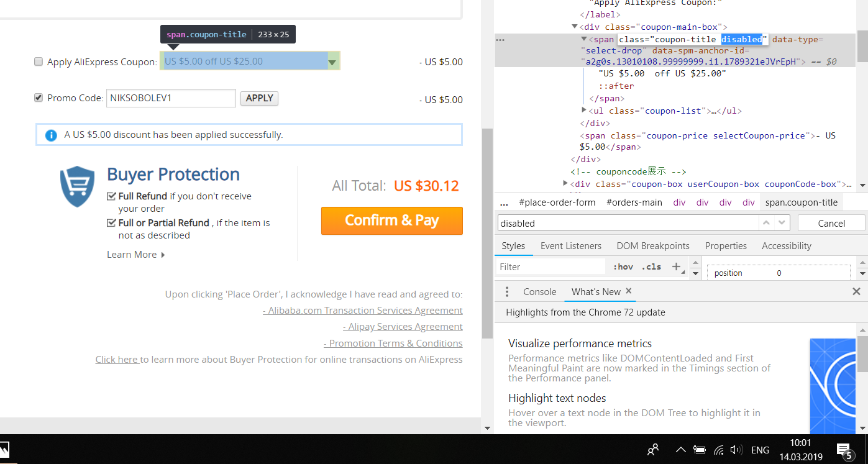Click the Full or Partial Refund checkmark icon
This screenshot has height=464, width=868.
coord(111,223)
